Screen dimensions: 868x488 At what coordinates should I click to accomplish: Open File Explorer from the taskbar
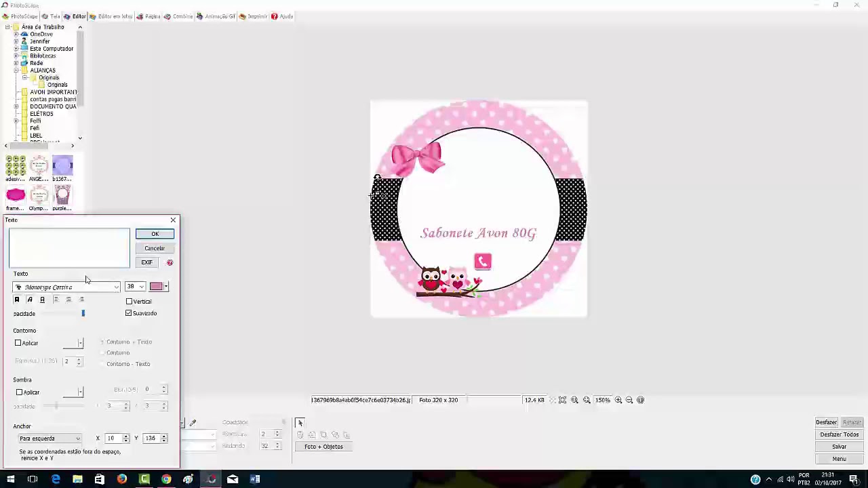tap(77, 480)
